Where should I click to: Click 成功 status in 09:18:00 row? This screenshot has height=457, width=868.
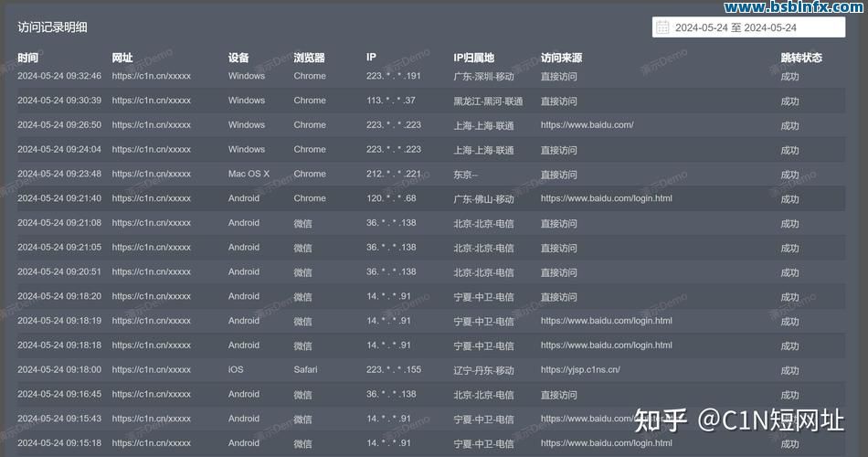789,370
